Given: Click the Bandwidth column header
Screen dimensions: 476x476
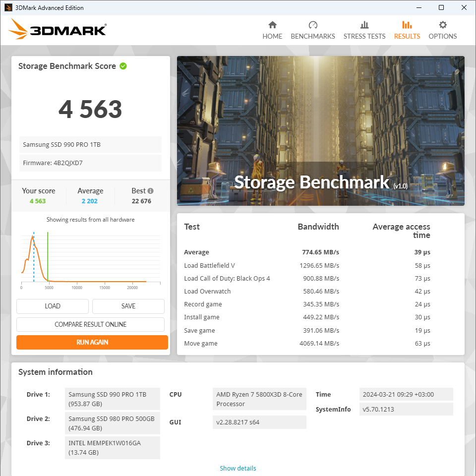Looking at the screenshot, I should [x=318, y=227].
